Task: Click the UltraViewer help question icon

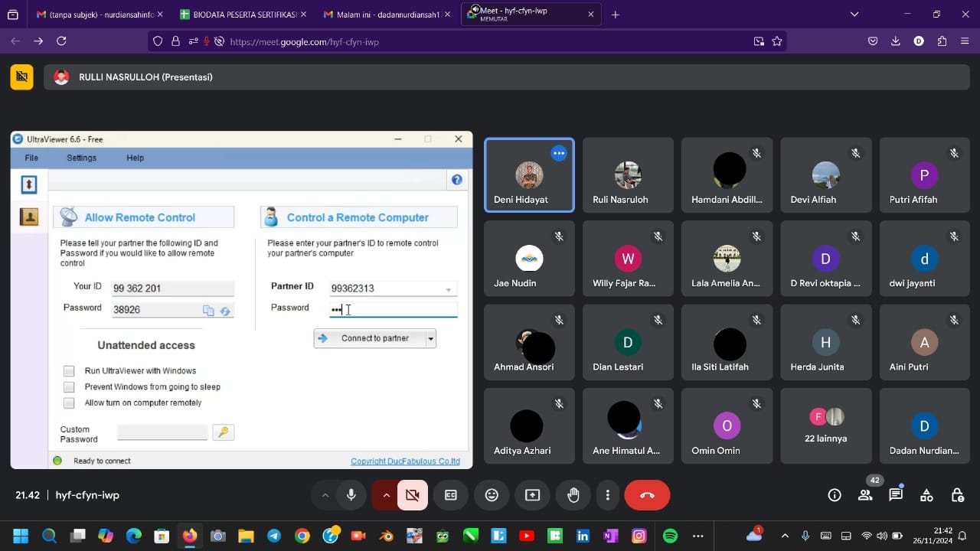Action: click(x=457, y=180)
